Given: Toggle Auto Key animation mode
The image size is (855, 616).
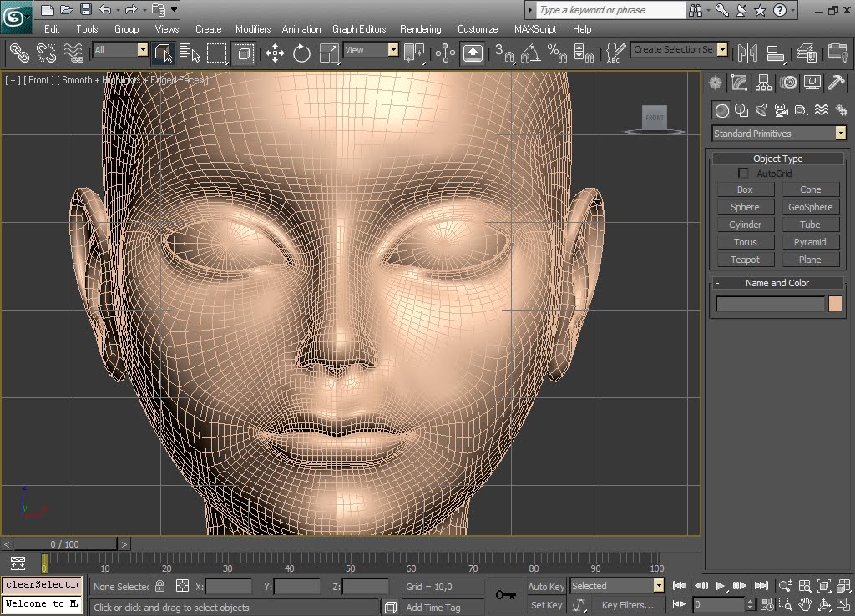Looking at the screenshot, I should pos(546,586).
